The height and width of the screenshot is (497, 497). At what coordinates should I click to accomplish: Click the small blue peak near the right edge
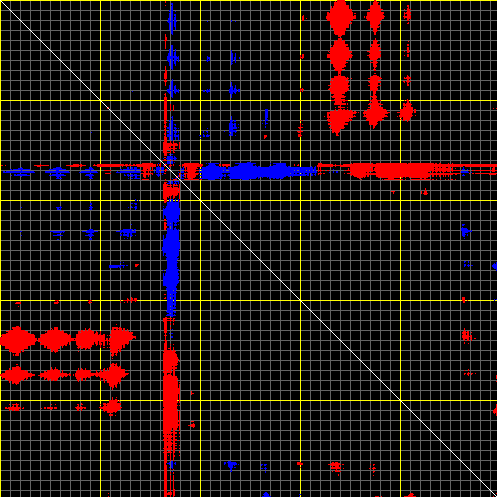point(465,231)
